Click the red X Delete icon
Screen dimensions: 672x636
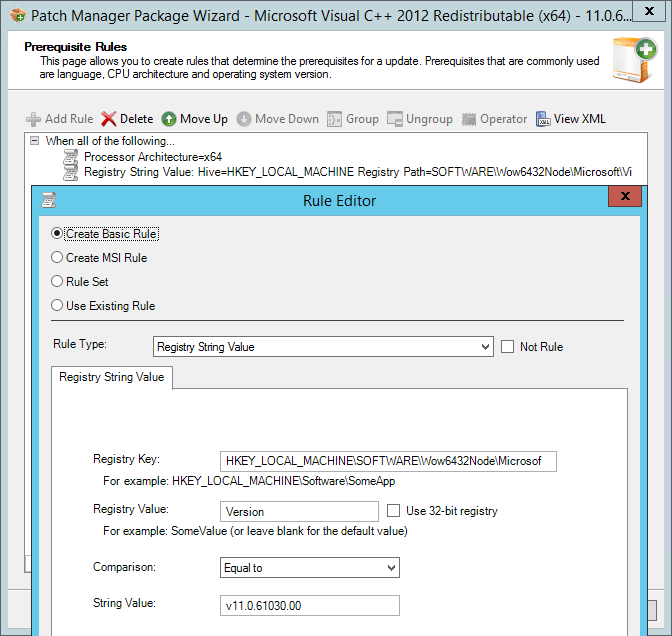[108, 119]
